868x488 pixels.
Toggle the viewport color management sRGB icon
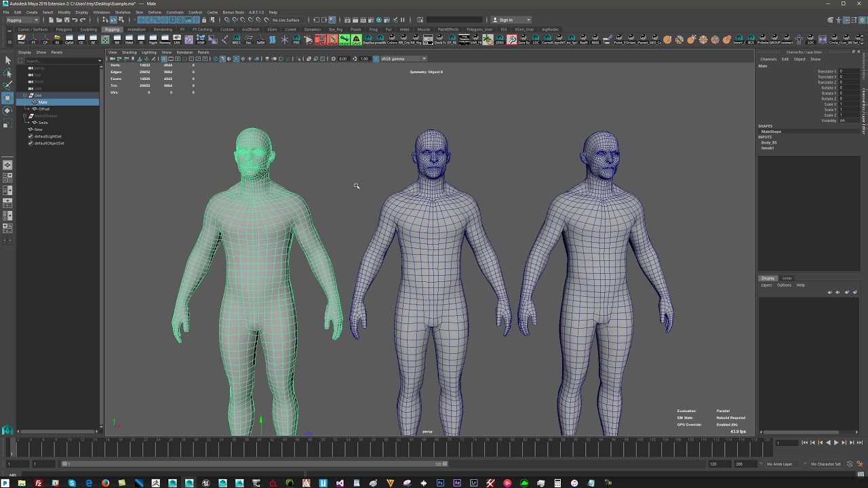point(376,58)
